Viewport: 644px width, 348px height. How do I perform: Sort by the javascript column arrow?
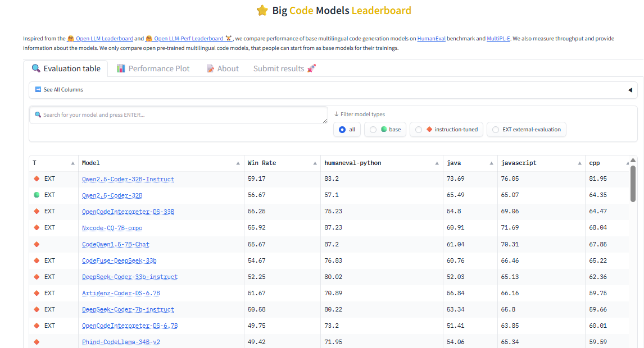click(x=579, y=163)
